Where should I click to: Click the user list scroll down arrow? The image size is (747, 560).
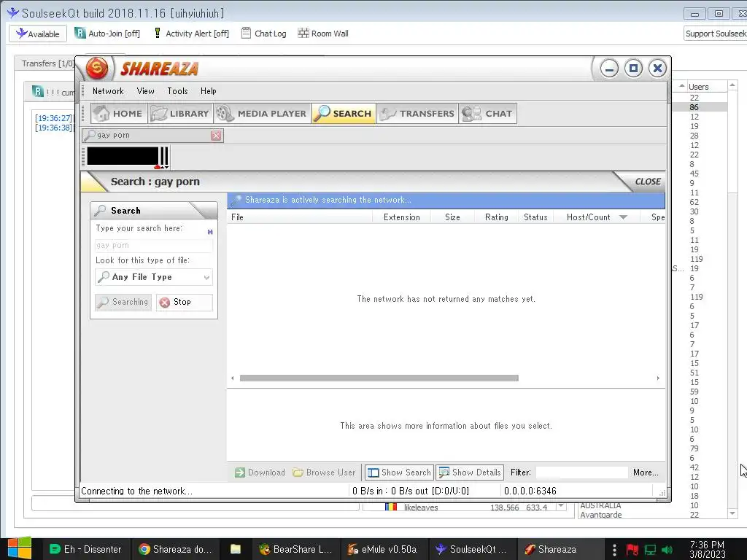click(732, 513)
